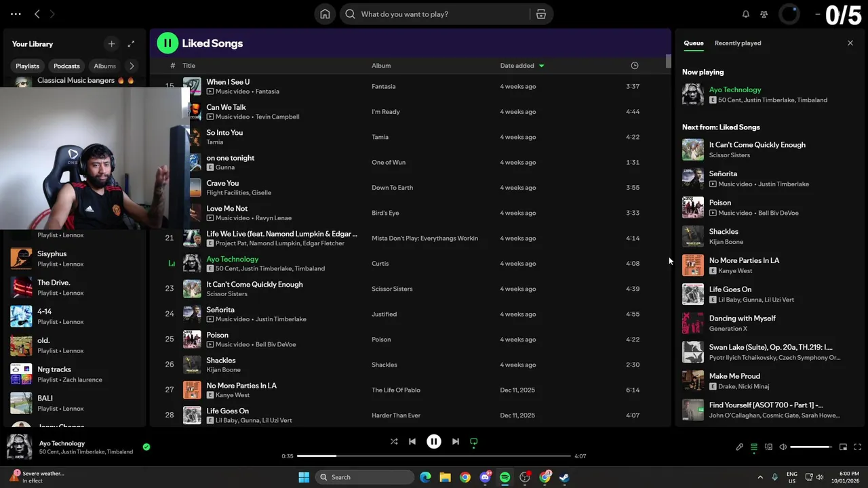Expand Your Library to full view

(x=132, y=44)
